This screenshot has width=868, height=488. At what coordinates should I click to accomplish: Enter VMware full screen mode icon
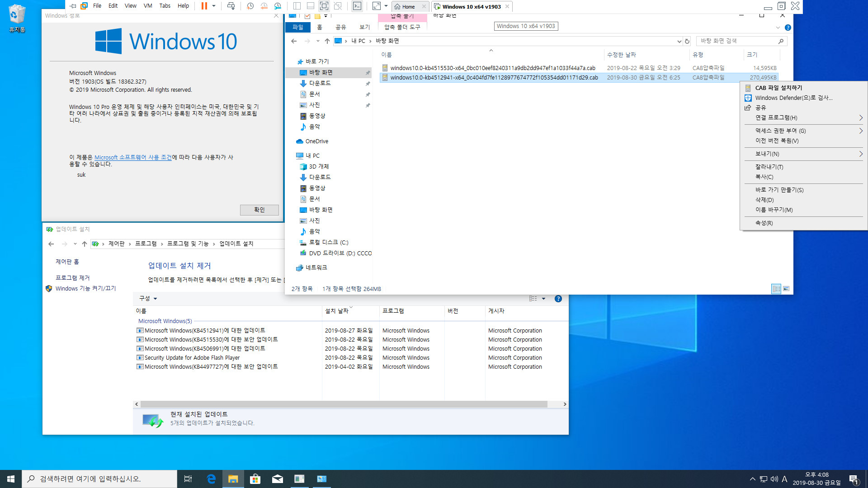point(324,6)
